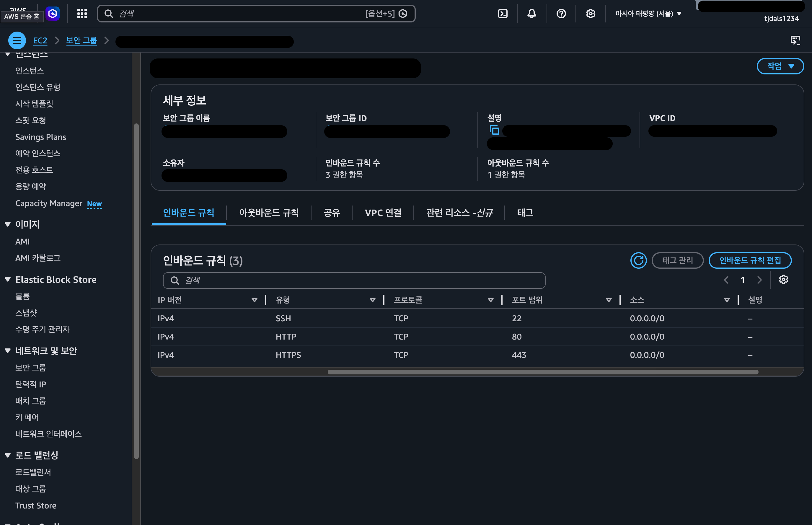Viewport: 812px width, 525px height.
Task: Open the help question mark menu
Action: coord(561,14)
